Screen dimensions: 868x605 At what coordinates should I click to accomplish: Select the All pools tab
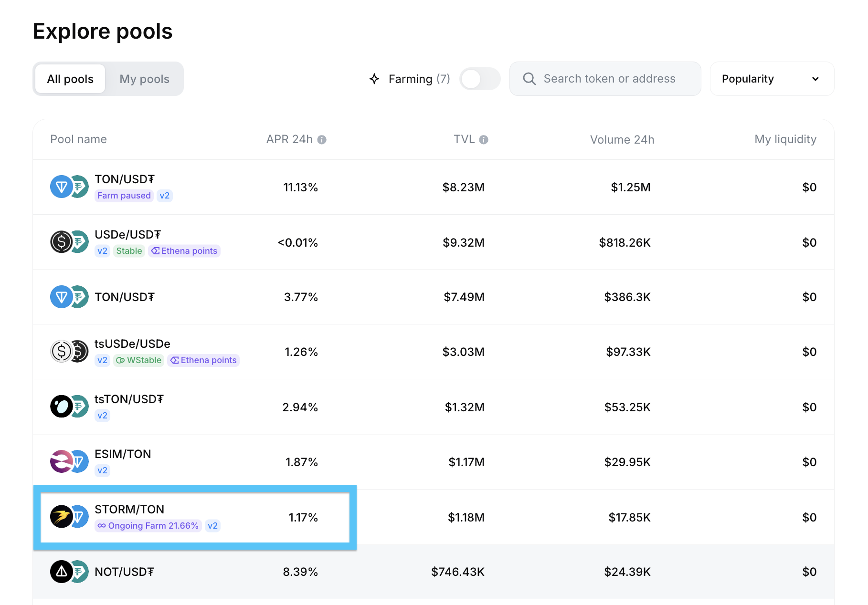tap(70, 79)
